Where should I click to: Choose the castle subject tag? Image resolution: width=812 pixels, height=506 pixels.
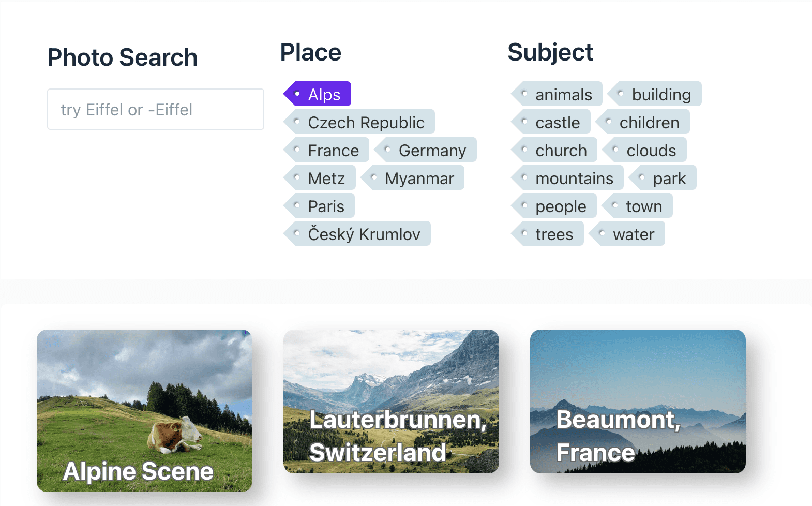pyautogui.click(x=550, y=122)
